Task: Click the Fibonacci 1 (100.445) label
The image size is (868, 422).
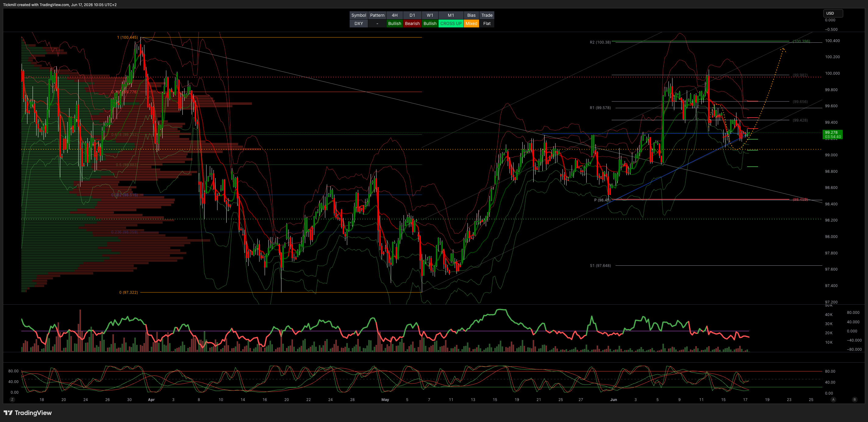Action: click(x=127, y=37)
